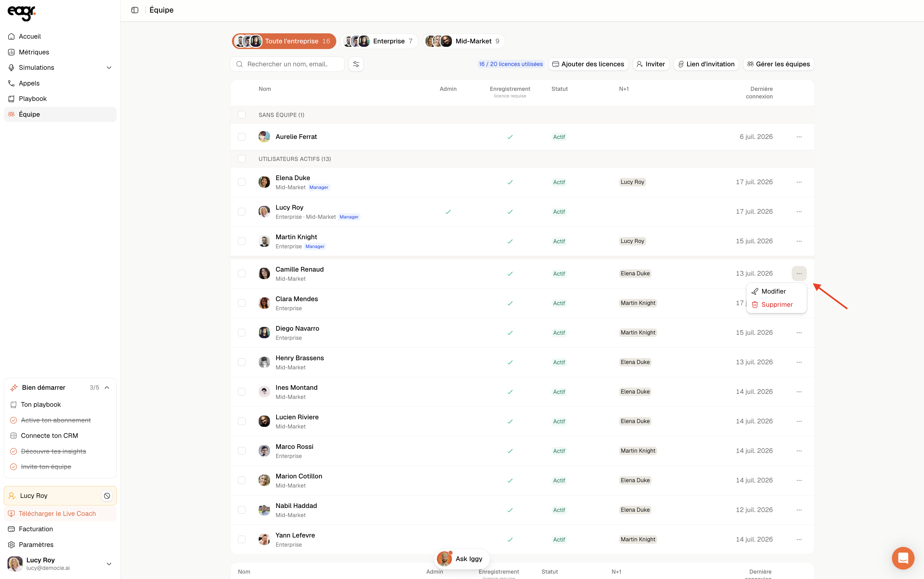Click Lien d'invitation button
The image size is (924, 579).
(706, 64)
